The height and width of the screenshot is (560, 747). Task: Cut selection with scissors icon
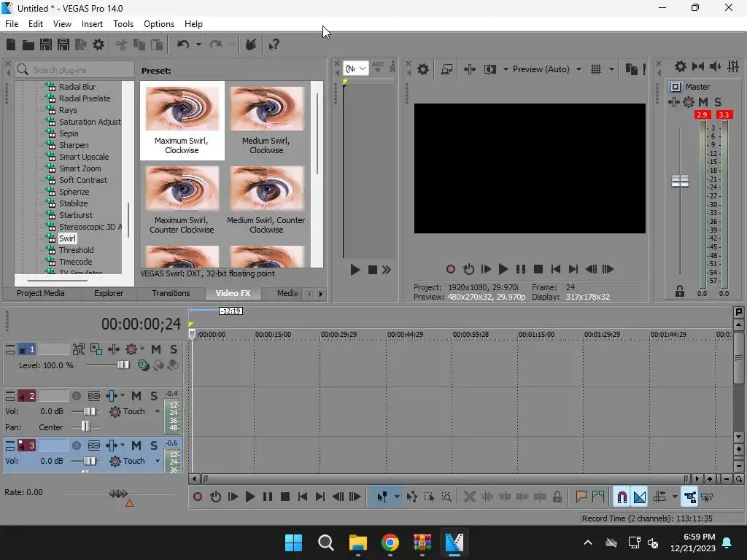(122, 44)
